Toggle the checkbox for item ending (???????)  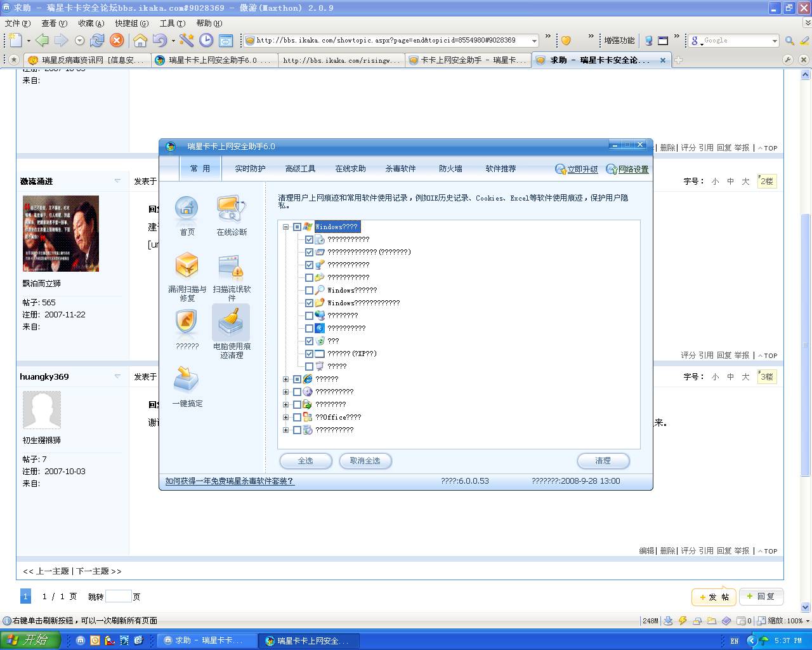click(309, 252)
